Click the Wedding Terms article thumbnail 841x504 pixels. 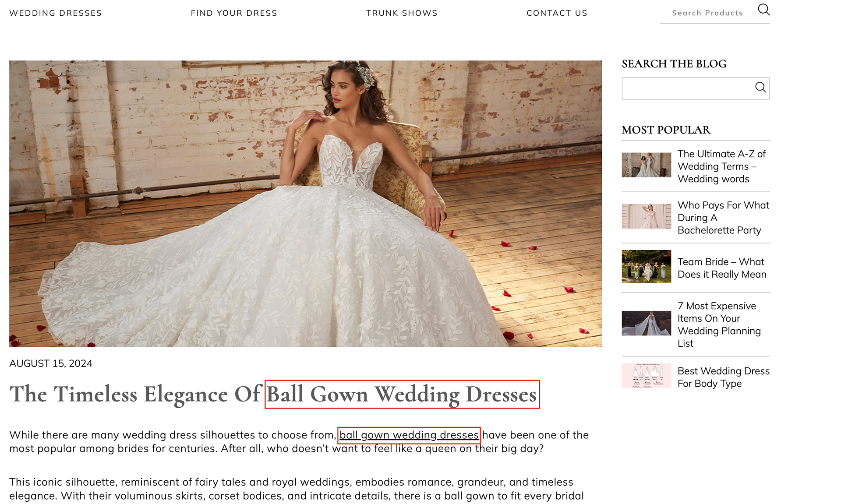pos(646,165)
